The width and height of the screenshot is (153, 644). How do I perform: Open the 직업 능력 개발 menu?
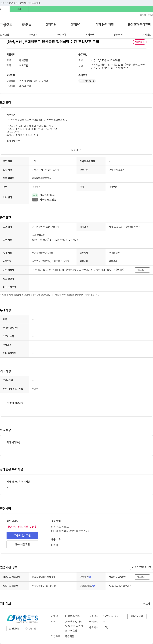point(105,24)
